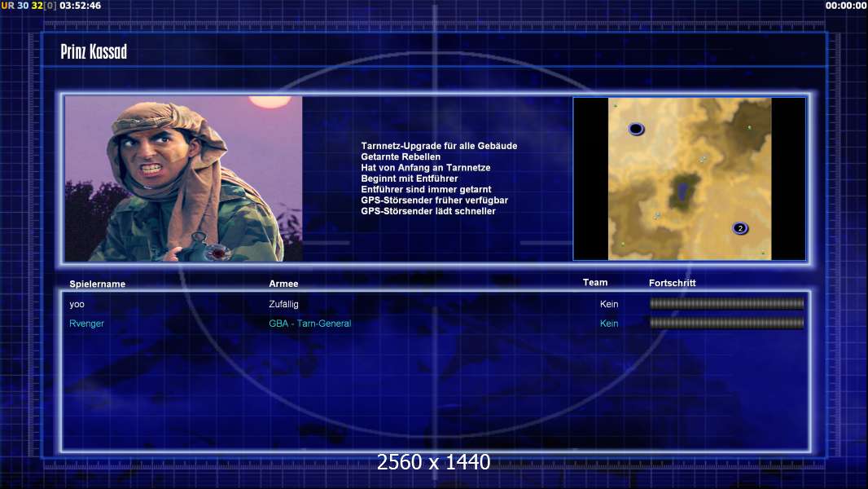Click the desert map preview image

pyautogui.click(x=689, y=178)
